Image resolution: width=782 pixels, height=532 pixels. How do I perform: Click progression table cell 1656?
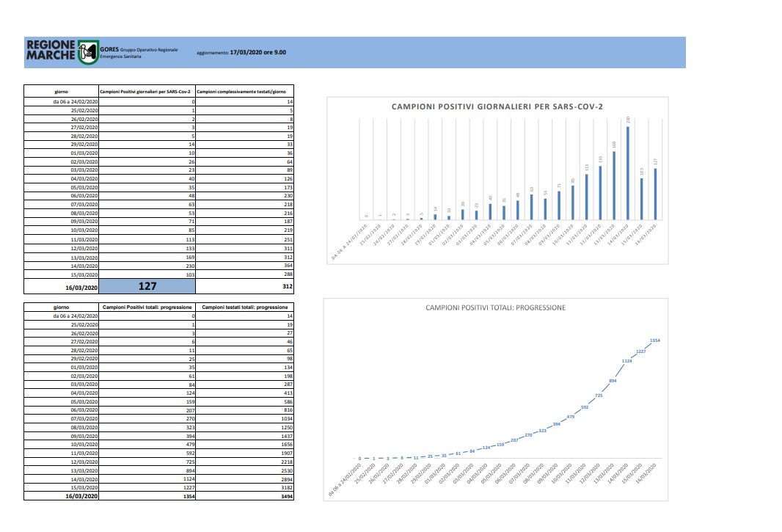point(244,445)
